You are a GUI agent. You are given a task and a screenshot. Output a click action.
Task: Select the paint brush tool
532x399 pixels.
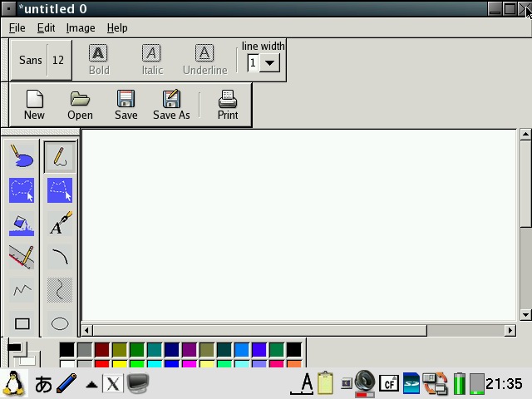pyautogui.click(x=22, y=156)
